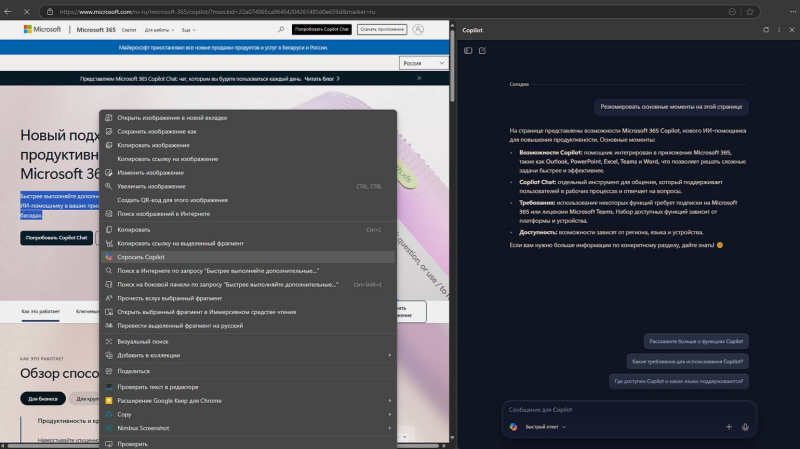This screenshot has height=449, width=800.
Task: Select suggestion Расскажите больше о функциях Copilot
Action: click(696, 341)
